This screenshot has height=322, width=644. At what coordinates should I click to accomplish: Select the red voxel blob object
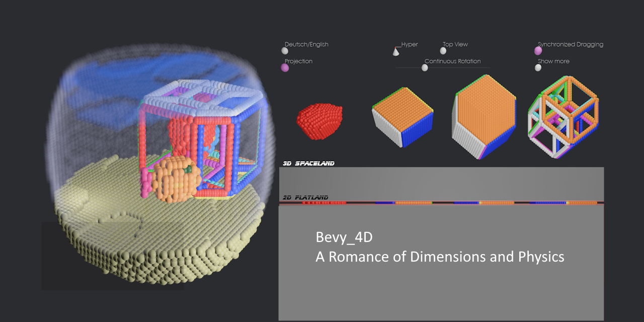pyautogui.click(x=319, y=122)
